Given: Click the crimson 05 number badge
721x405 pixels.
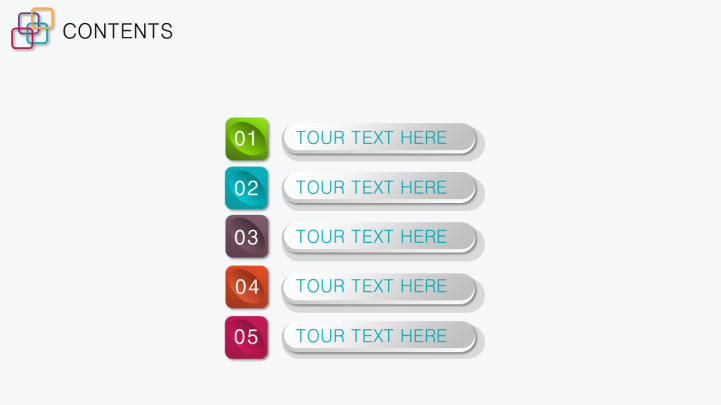Looking at the screenshot, I should [246, 337].
